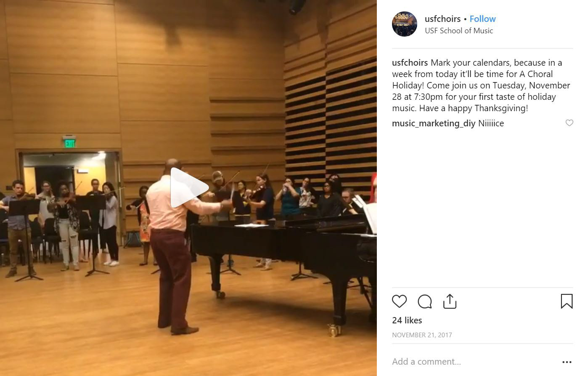This screenshot has width=588, height=376.
Task: Click the exit sign in the video
Action: [70, 143]
